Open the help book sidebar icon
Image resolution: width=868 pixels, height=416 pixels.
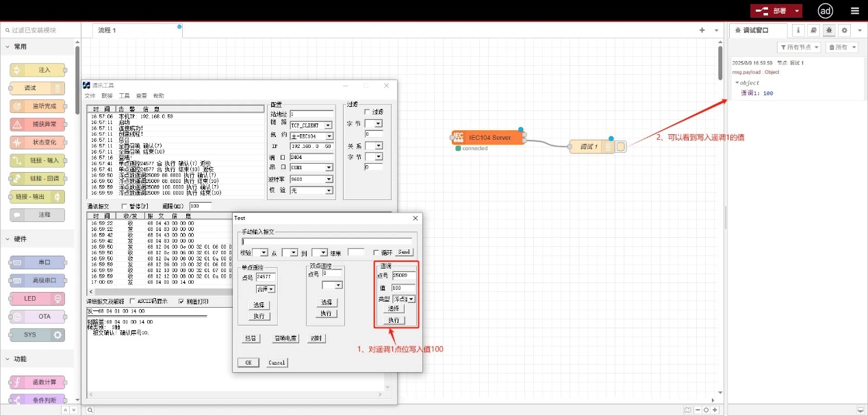tap(813, 30)
